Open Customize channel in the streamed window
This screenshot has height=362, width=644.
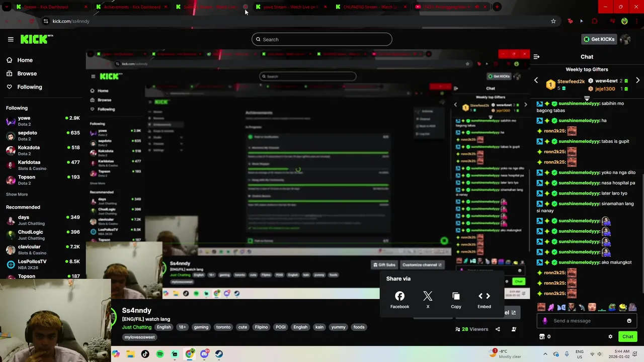pos(422,265)
